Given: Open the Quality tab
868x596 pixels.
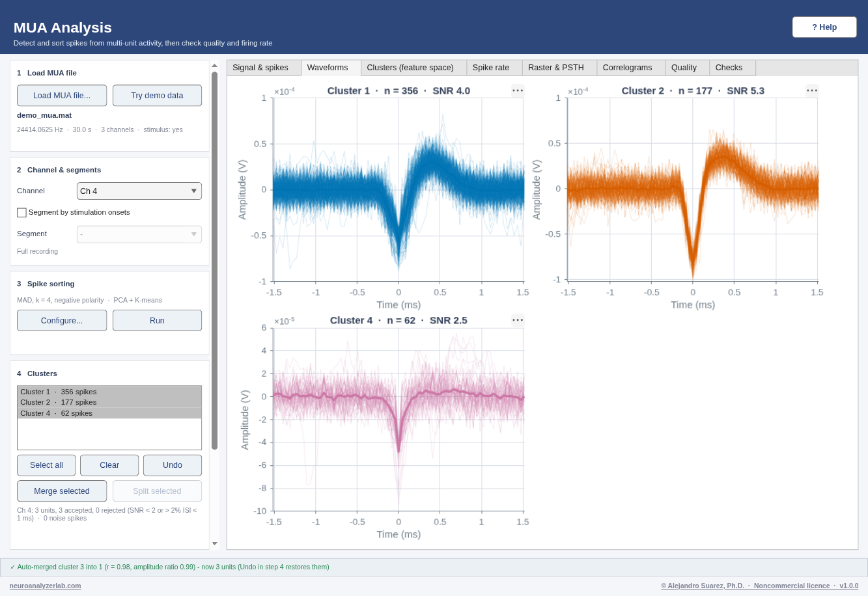Looking at the screenshot, I should tap(688, 68).
